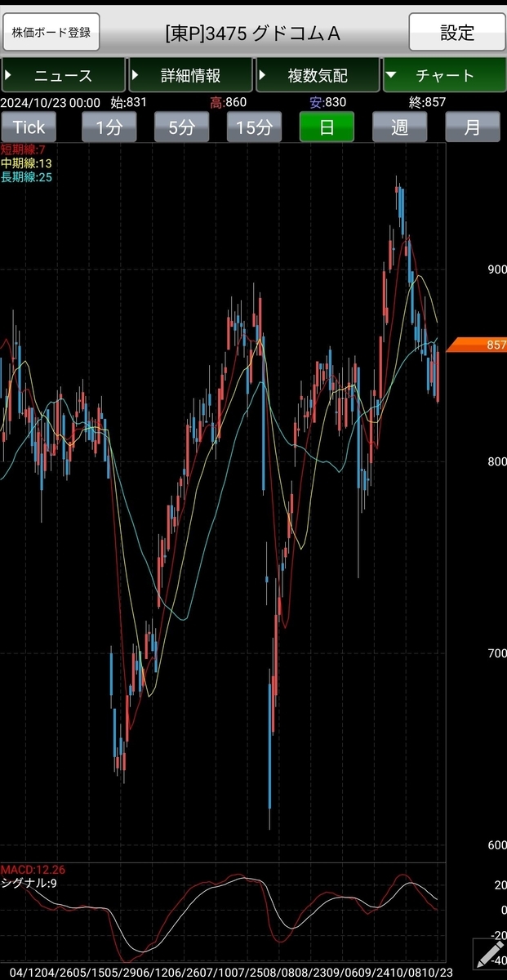Open the 設定 settings button
This screenshot has width=507, height=980.
pyautogui.click(x=457, y=33)
